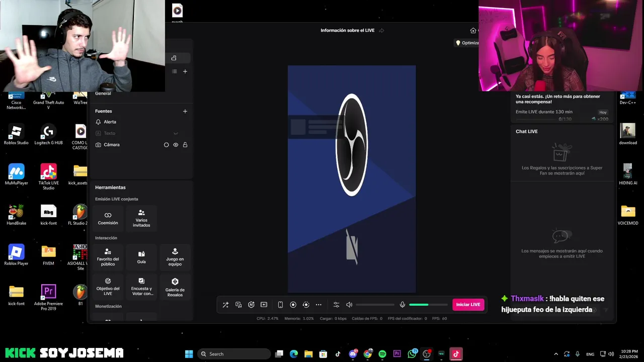Viewport: 644px width, 362px height.
Task: Adjust the speaker volume slider
Action: point(375,305)
